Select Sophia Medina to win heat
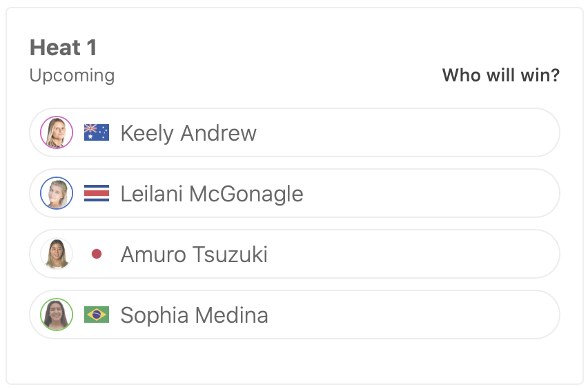Image resolution: width=588 pixels, height=389 pixels. (414, 315)
